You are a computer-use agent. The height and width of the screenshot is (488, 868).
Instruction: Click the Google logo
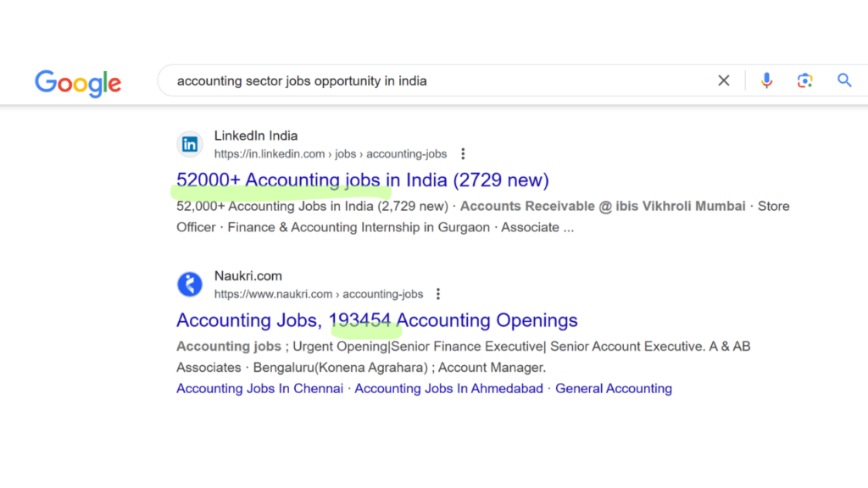pos(78,82)
